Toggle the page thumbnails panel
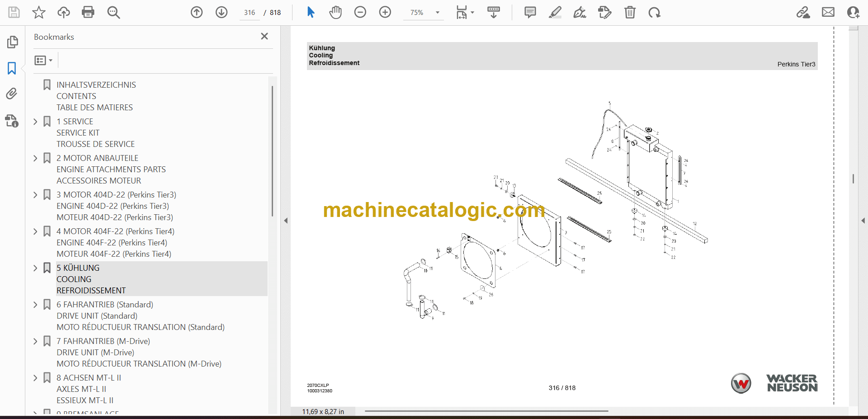868x419 pixels. tap(12, 42)
